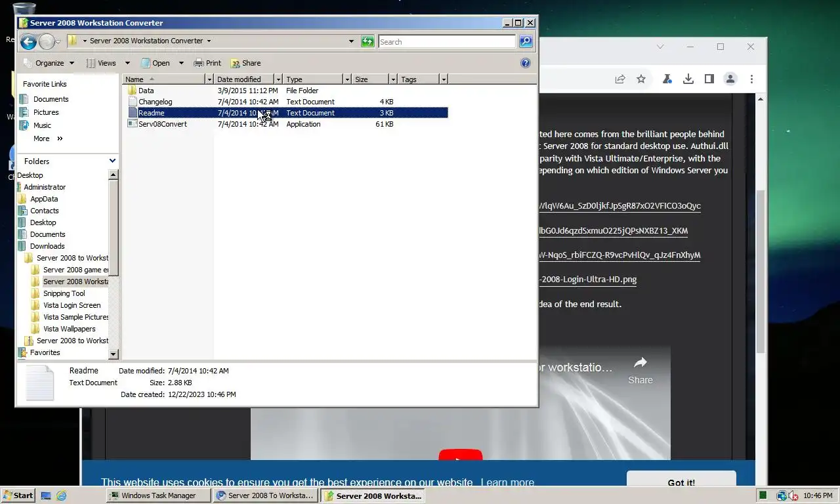This screenshot has height=504, width=840.
Task: Open Chrome downloads icon
Action: click(688, 79)
